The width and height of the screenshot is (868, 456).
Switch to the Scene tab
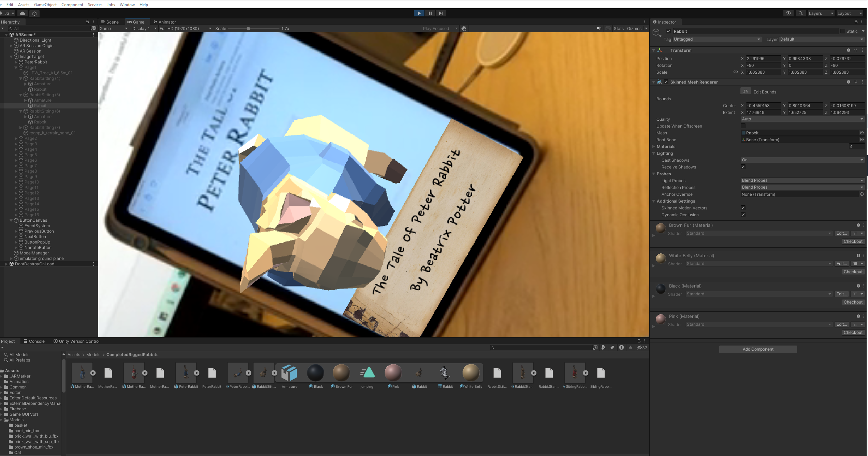coord(110,22)
